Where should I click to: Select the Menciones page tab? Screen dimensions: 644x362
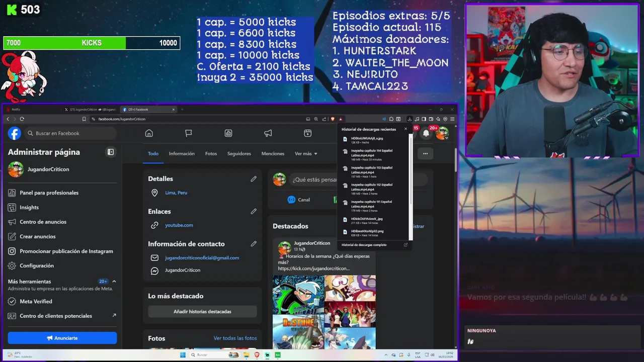(x=273, y=154)
